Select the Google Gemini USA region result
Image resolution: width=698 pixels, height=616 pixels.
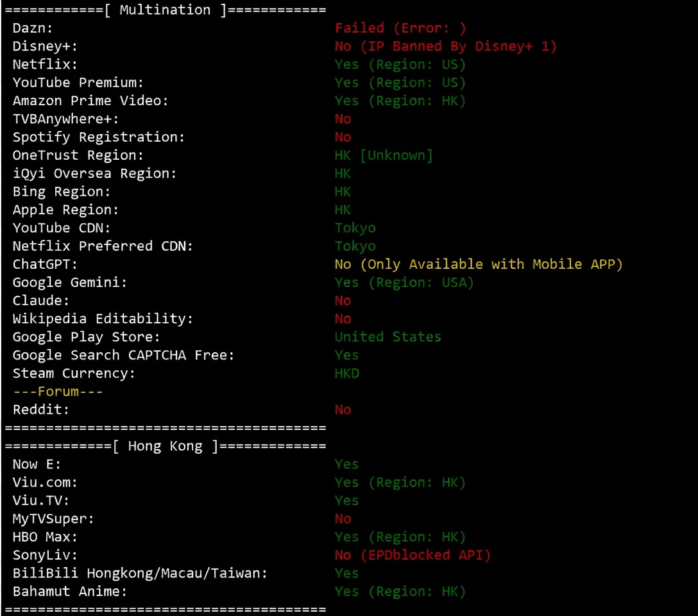coord(404,282)
